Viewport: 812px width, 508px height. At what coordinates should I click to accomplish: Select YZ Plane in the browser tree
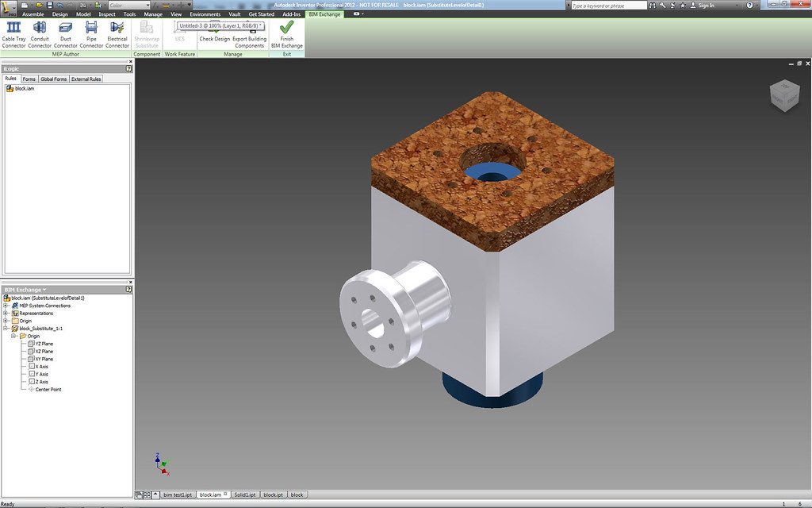point(40,344)
